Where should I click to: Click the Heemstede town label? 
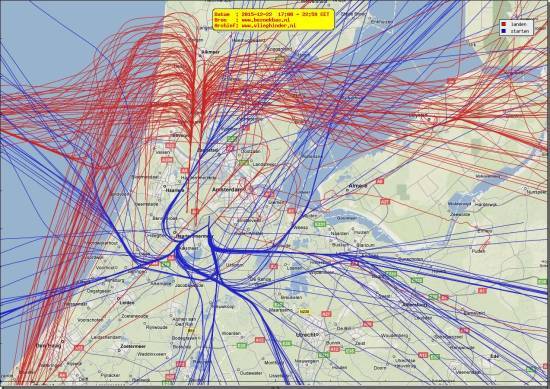point(146,204)
